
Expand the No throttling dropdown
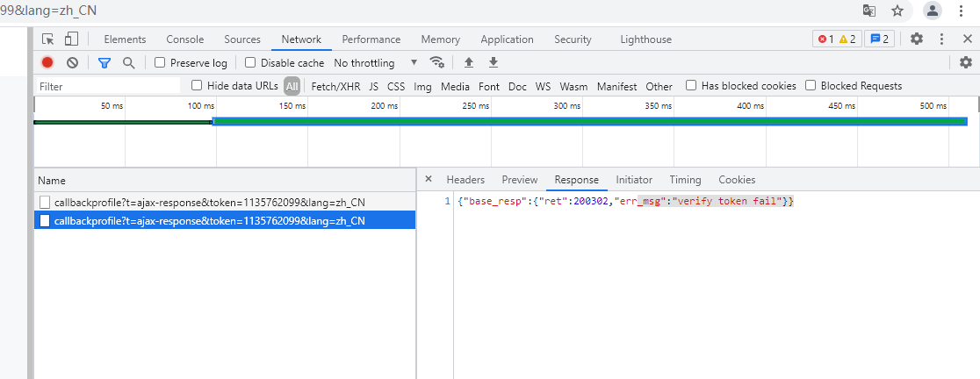click(376, 62)
